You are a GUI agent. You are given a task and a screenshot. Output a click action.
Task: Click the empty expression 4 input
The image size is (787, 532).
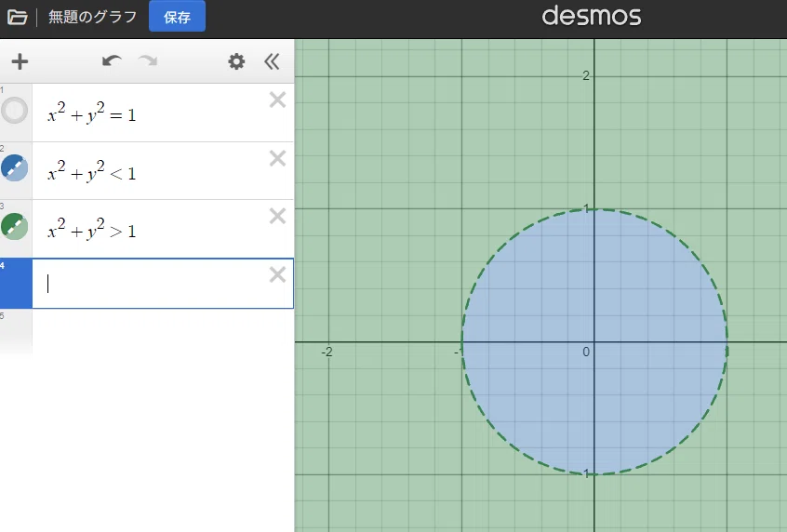click(163, 284)
